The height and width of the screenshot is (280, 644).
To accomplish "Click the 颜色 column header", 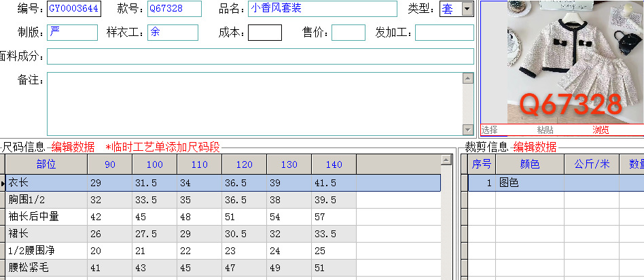I will pos(530,164).
